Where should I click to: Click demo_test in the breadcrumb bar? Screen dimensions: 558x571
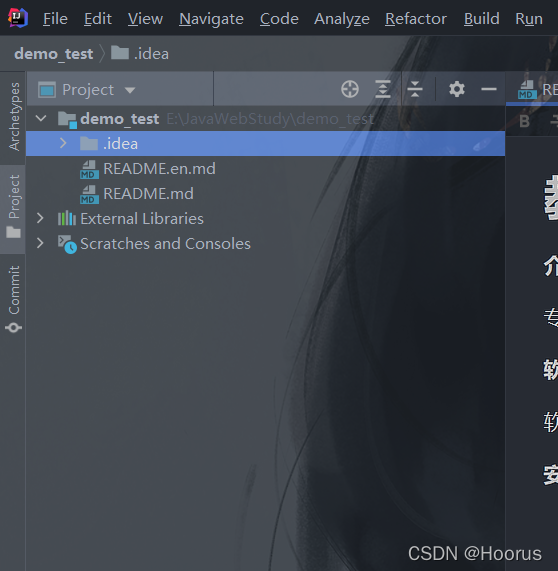54,54
